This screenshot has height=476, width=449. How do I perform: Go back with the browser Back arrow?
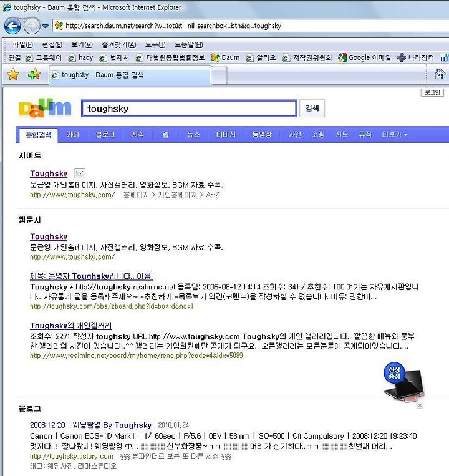[12, 26]
